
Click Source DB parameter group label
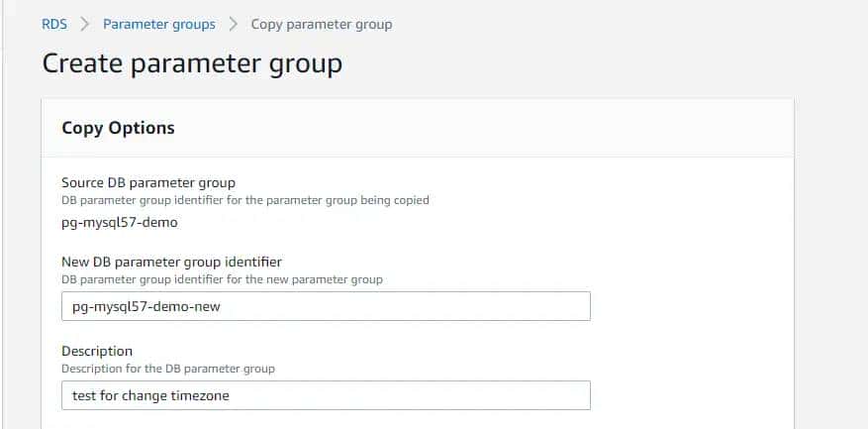coord(148,182)
